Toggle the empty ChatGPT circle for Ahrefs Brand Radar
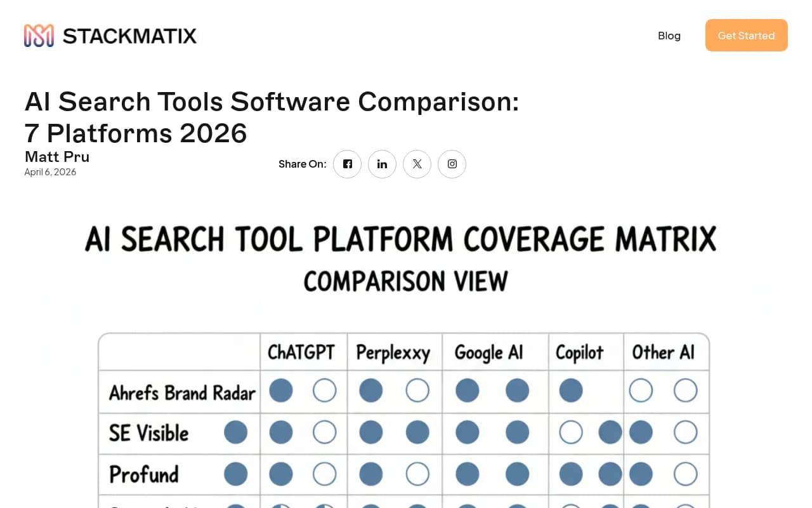 click(x=324, y=390)
